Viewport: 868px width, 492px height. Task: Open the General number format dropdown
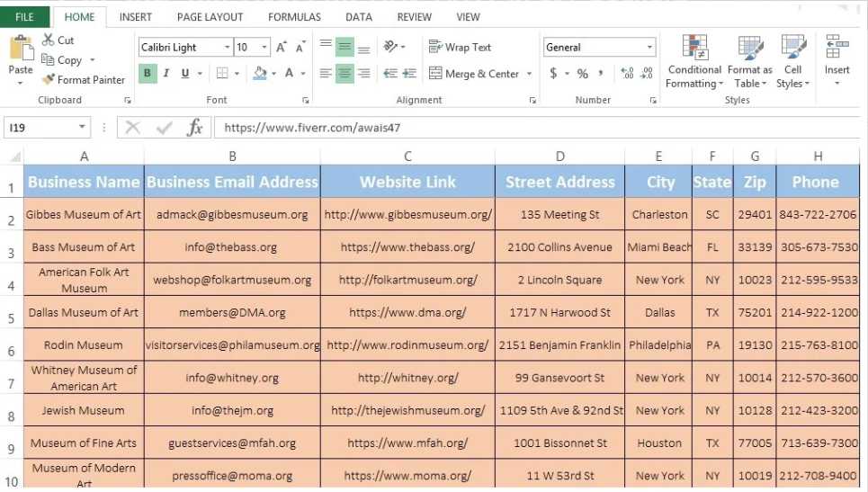649,48
